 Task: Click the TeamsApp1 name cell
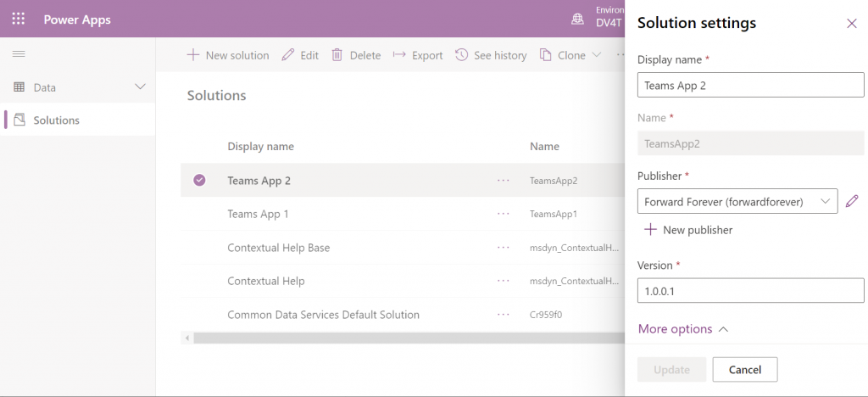coord(553,214)
